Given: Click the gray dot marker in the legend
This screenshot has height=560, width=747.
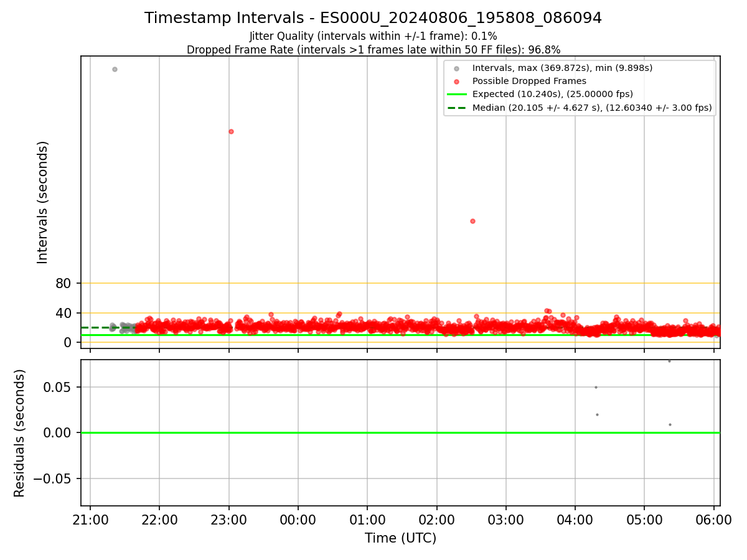Looking at the screenshot, I should 456,68.
